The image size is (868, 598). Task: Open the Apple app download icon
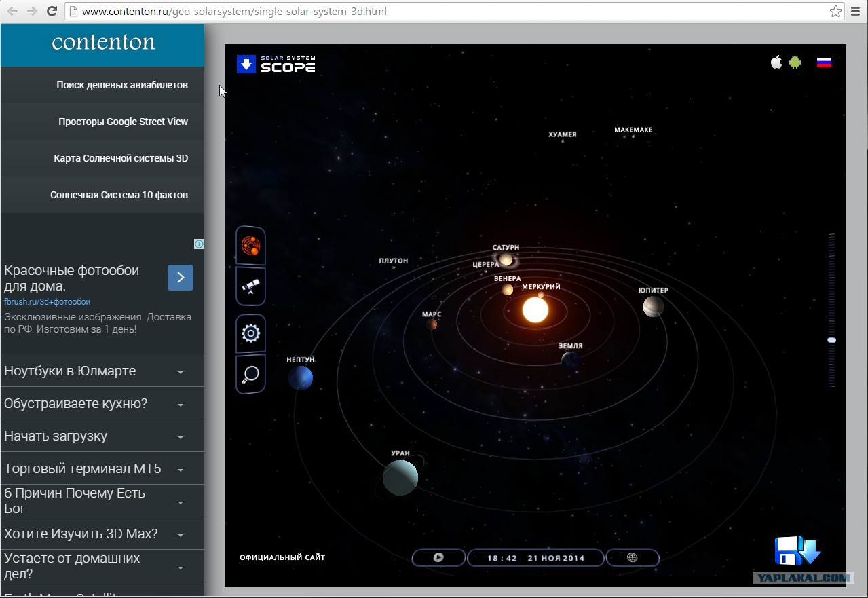(776, 62)
